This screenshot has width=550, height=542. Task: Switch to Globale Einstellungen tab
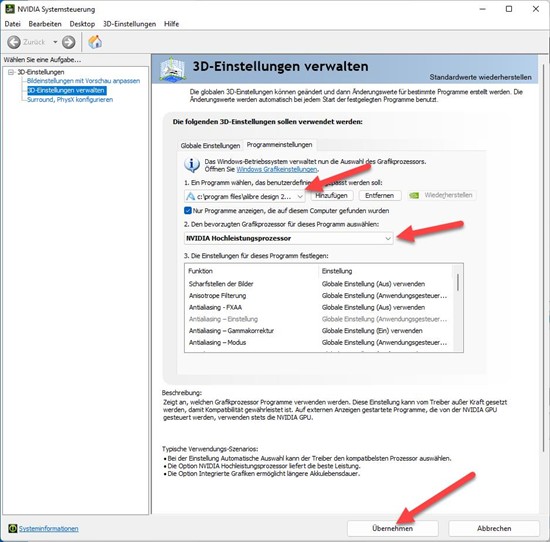pyautogui.click(x=210, y=146)
